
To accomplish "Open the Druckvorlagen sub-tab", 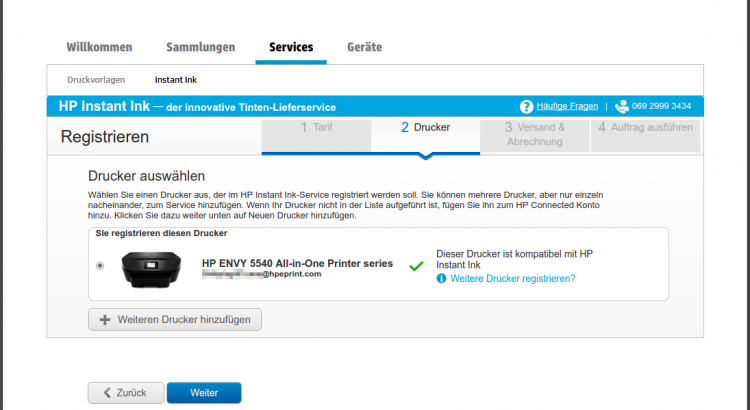I will coord(96,80).
